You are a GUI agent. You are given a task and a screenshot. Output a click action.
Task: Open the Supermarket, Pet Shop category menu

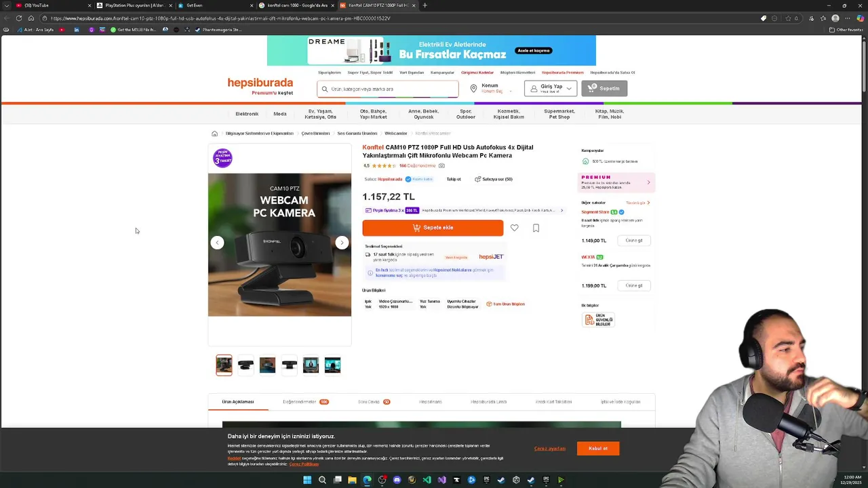point(559,114)
